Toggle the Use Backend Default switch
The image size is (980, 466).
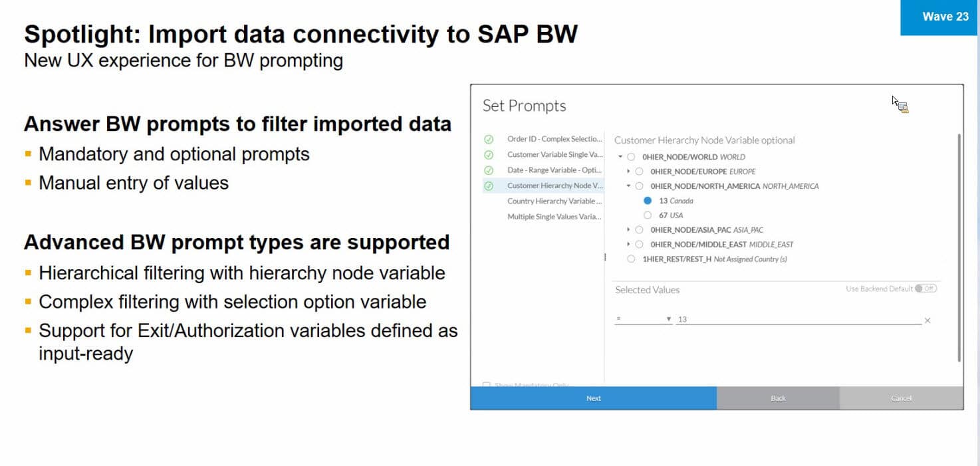pyautogui.click(x=925, y=289)
